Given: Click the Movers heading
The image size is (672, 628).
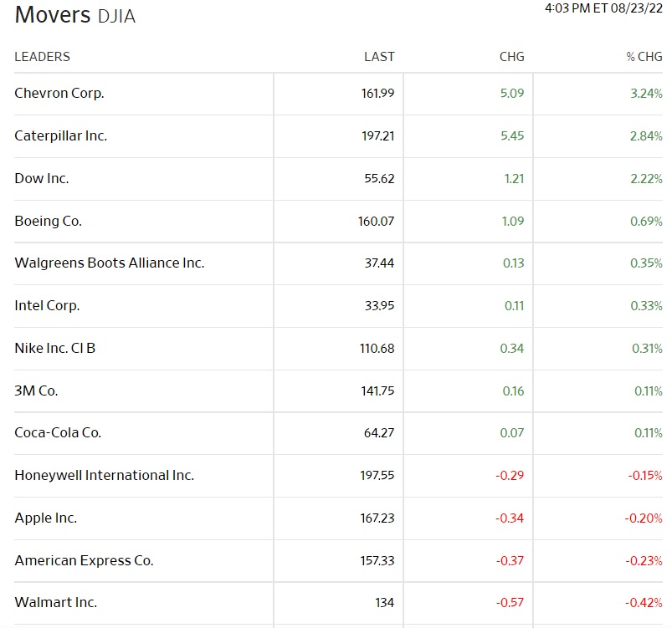Looking at the screenshot, I should coord(53,15).
